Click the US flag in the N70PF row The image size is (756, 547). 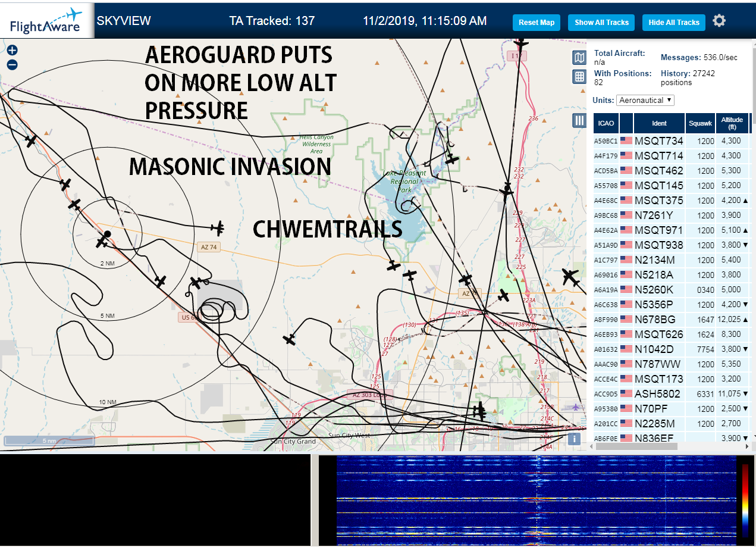[x=626, y=409]
